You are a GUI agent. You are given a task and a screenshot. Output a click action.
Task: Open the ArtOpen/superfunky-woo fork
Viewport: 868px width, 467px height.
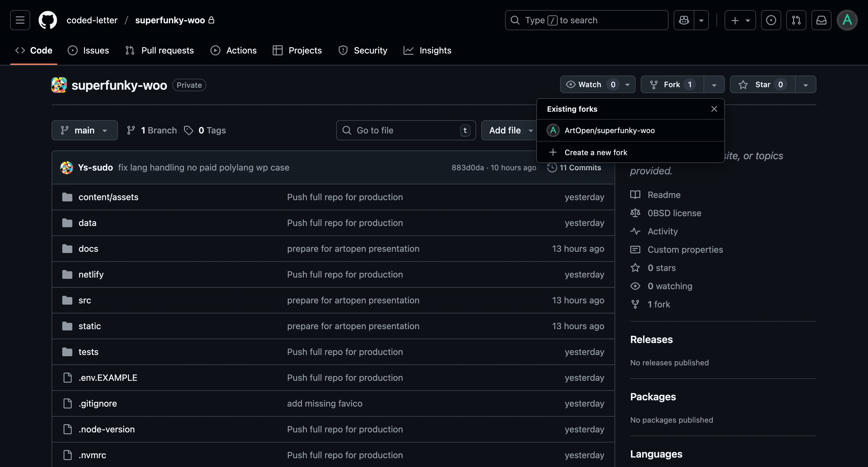(x=609, y=131)
